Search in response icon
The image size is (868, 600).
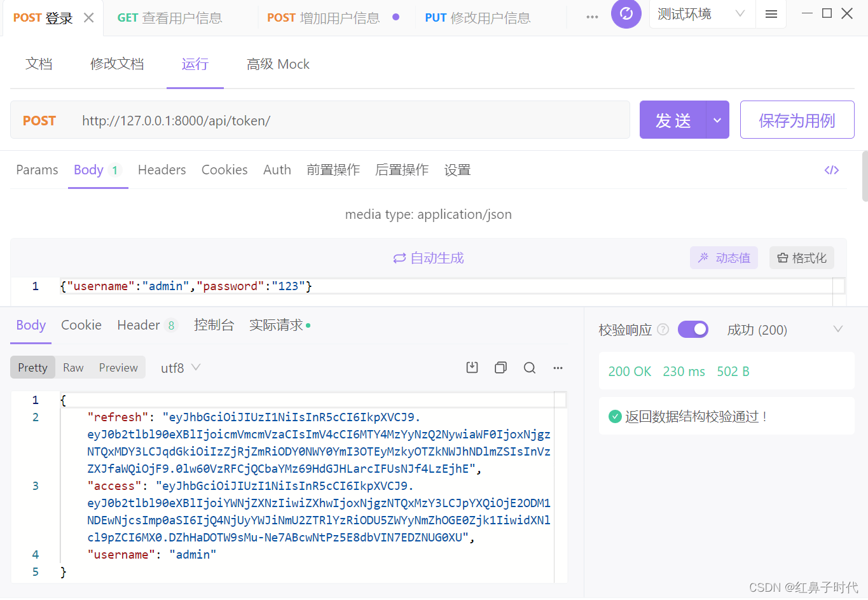point(529,367)
